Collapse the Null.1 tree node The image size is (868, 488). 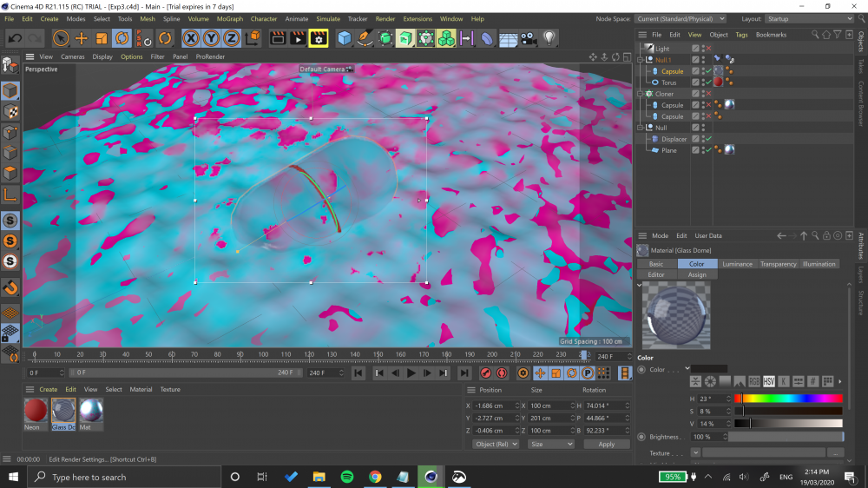click(x=641, y=59)
